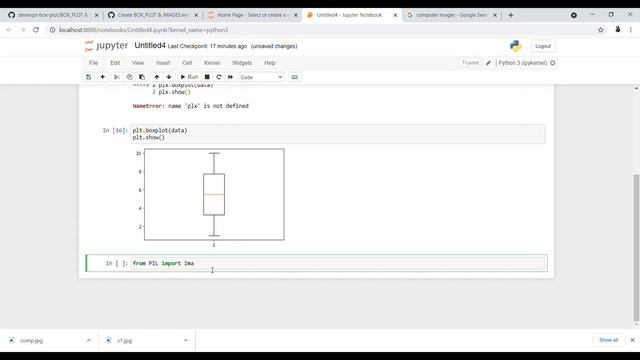Viewport: 640px width, 360px height.
Task: Interrupt the kernel with stop icon
Action: [207, 77]
